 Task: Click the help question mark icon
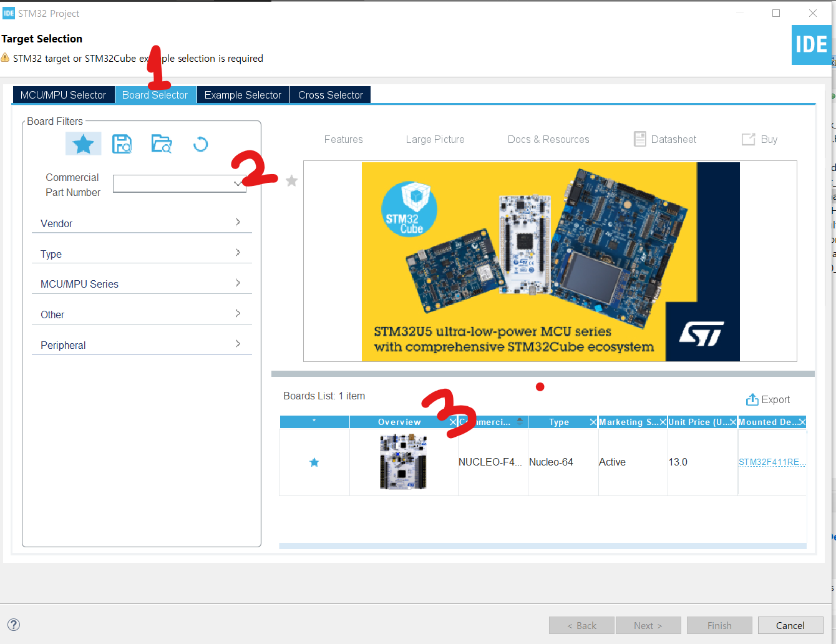13,624
